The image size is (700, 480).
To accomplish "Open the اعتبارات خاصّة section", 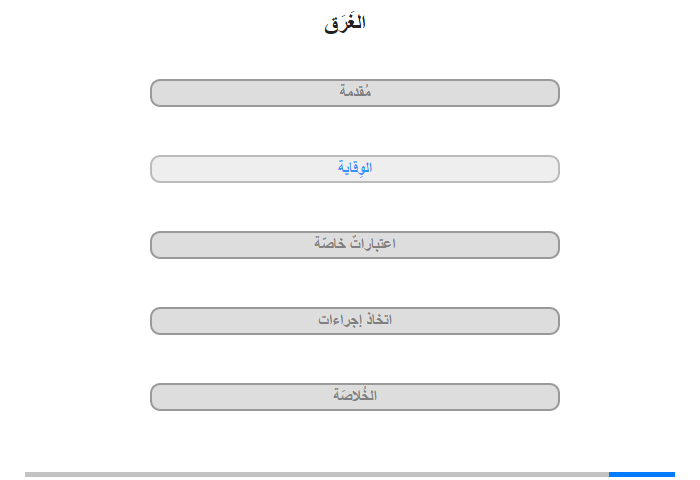I will (x=354, y=245).
